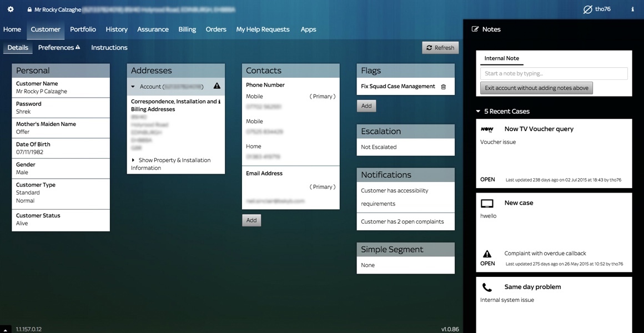Click the info icon next to tho76

(x=632, y=9)
